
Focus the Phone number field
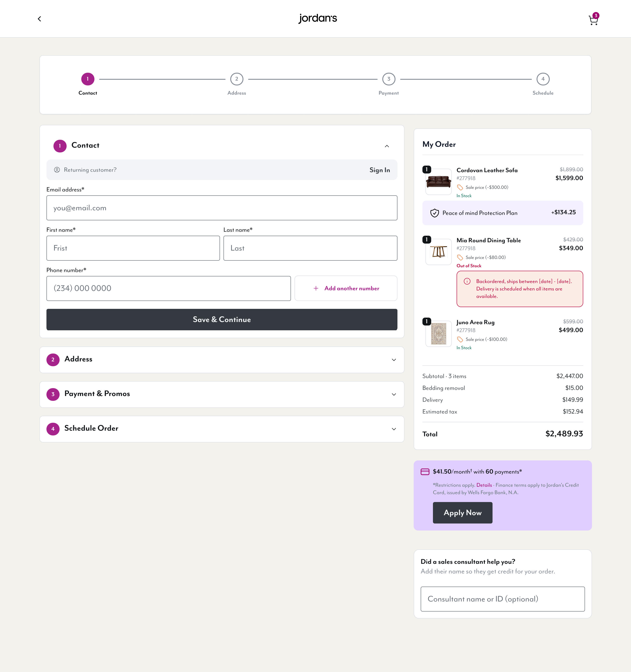169,288
